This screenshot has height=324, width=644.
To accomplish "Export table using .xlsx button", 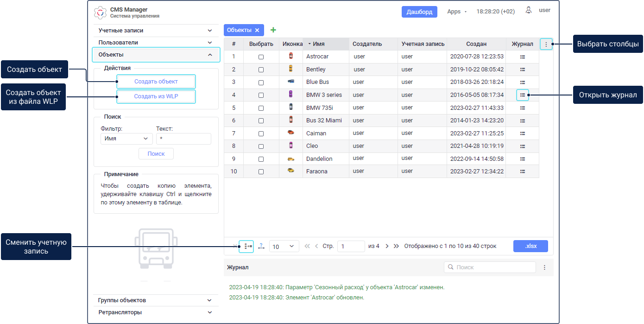I will point(530,246).
